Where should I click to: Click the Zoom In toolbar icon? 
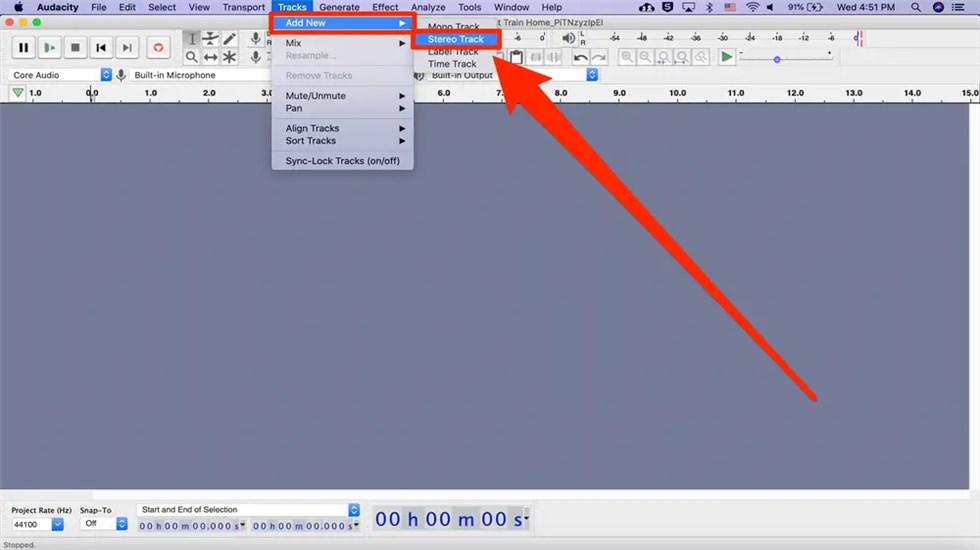[626, 57]
